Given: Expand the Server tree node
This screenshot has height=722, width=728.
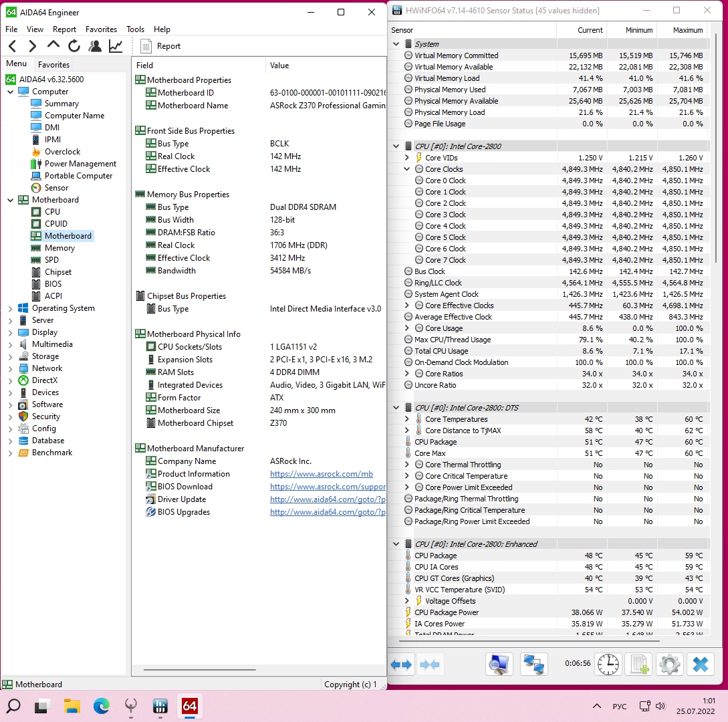Looking at the screenshot, I should coord(10,320).
